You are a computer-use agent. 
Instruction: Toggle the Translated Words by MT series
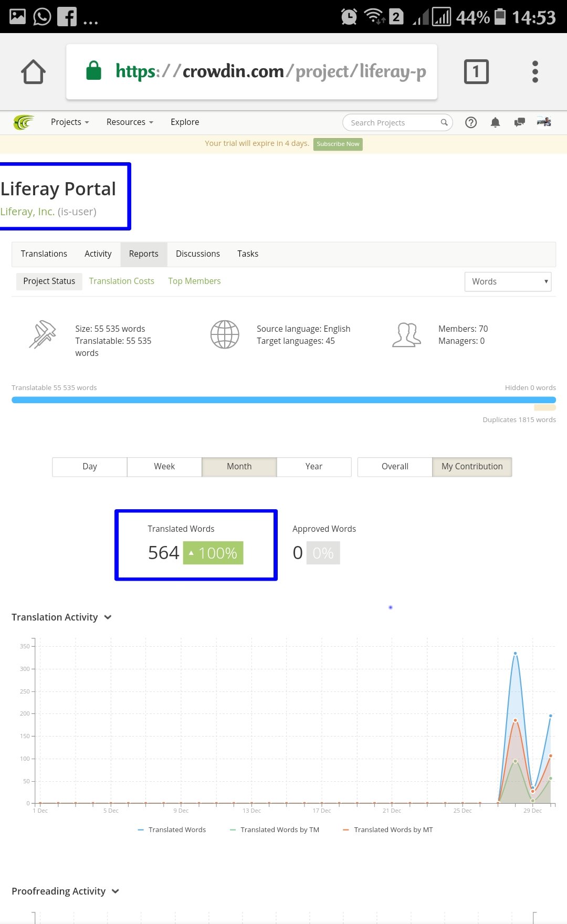pyautogui.click(x=388, y=829)
